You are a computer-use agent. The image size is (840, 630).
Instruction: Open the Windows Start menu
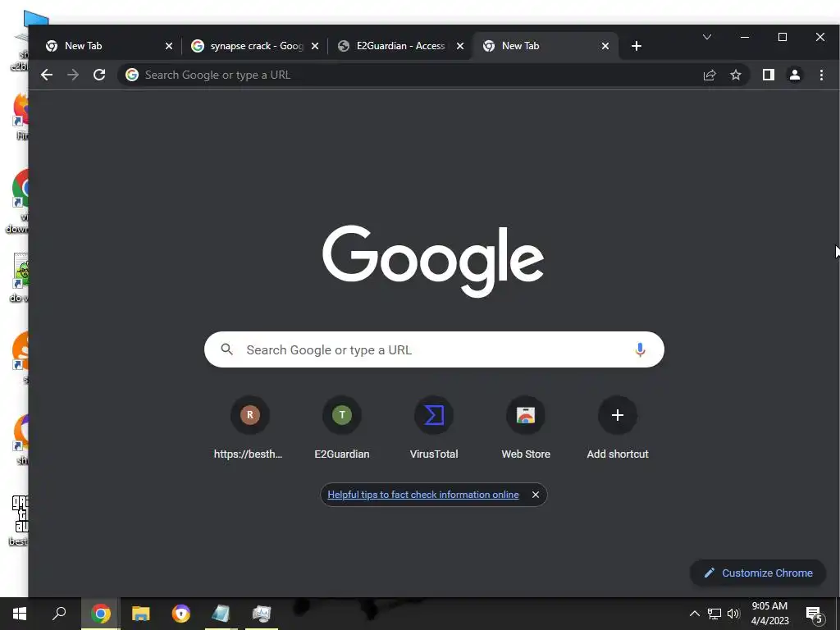(20, 614)
